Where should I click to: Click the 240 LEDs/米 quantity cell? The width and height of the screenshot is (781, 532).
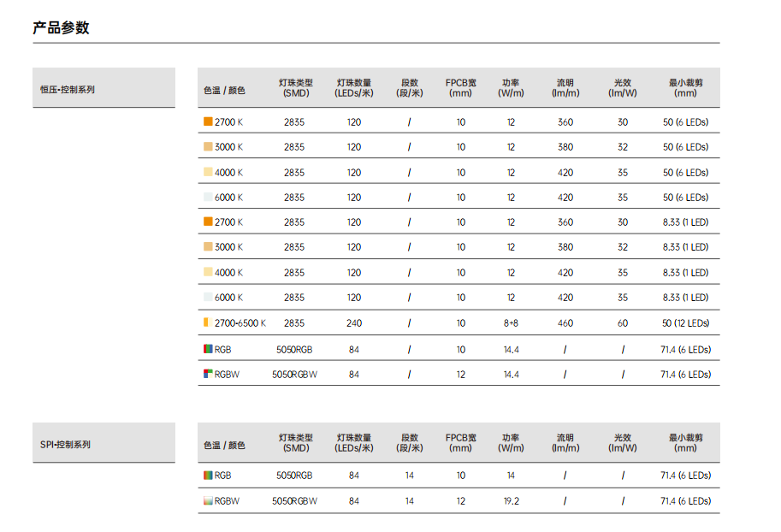(354, 323)
